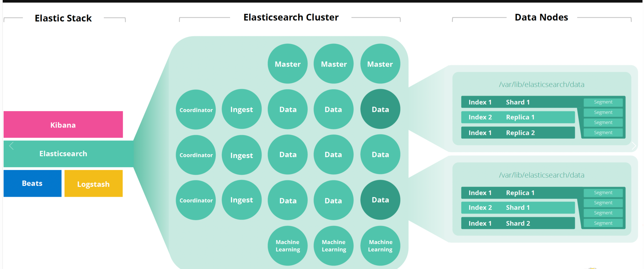Click the previous slide chevron arrow

click(x=11, y=146)
